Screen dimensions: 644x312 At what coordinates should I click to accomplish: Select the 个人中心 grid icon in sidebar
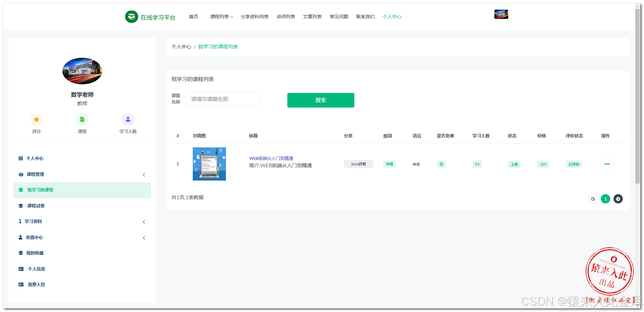pos(21,158)
